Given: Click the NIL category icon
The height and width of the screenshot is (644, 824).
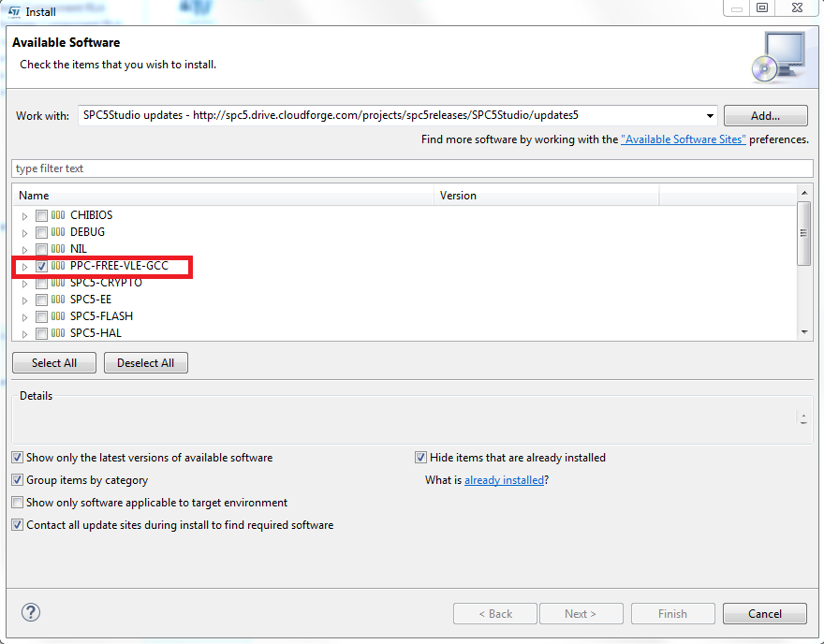Looking at the screenshot, I should point(58,249).
